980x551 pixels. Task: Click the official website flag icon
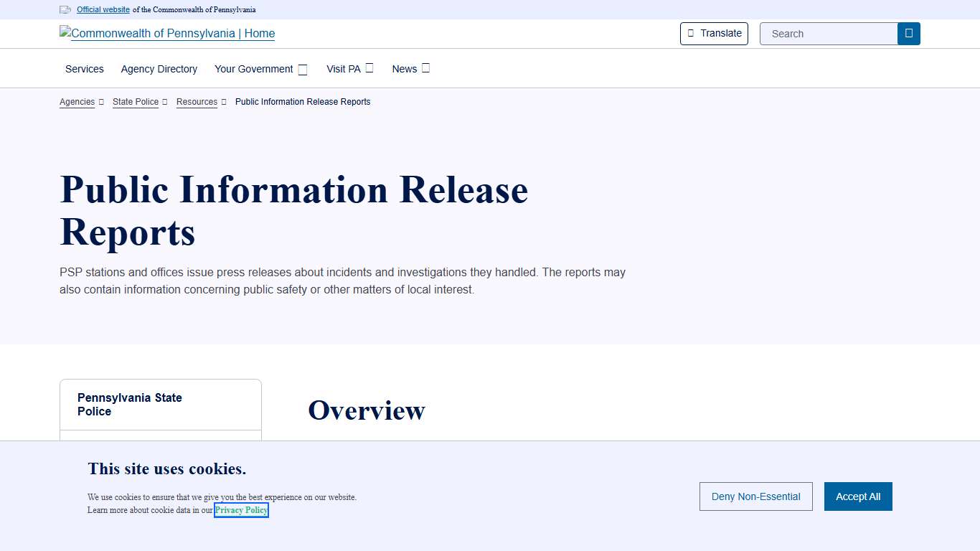65,9
